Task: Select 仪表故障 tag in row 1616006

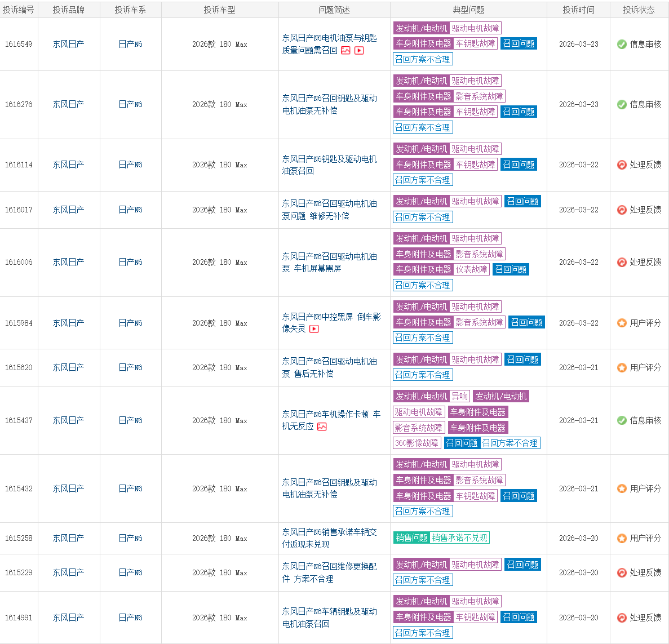Action: coord(472,269)
